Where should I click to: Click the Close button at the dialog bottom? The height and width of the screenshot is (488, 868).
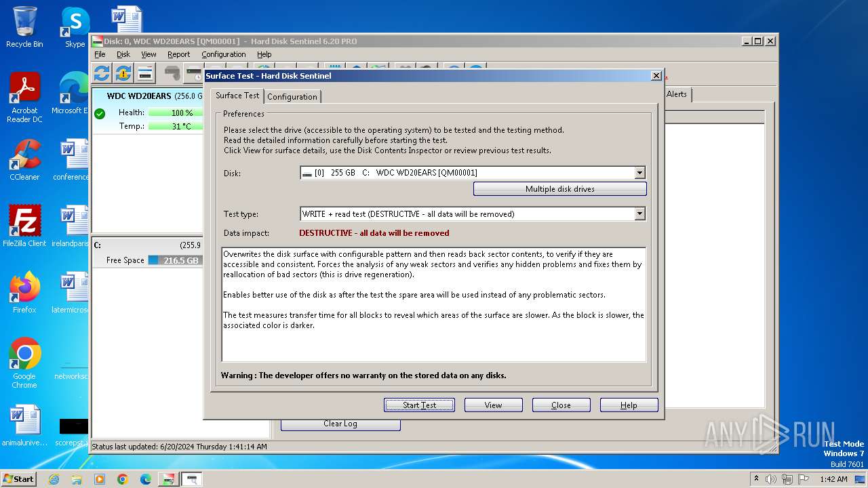(x=561, y=405)
